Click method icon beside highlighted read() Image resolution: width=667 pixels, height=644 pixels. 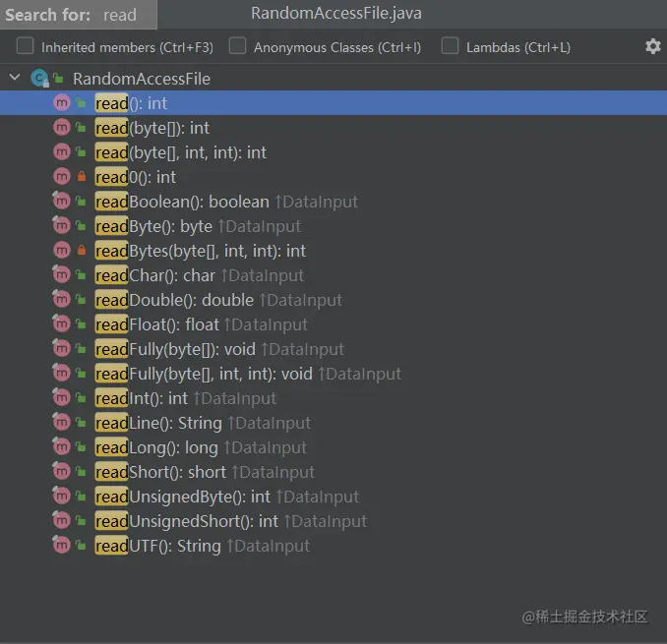click(62, 102)
